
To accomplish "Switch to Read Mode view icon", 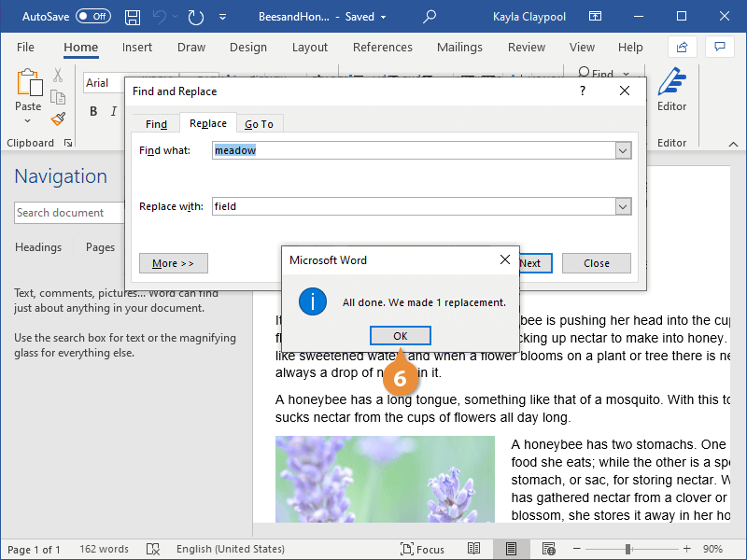I will 474,550.
